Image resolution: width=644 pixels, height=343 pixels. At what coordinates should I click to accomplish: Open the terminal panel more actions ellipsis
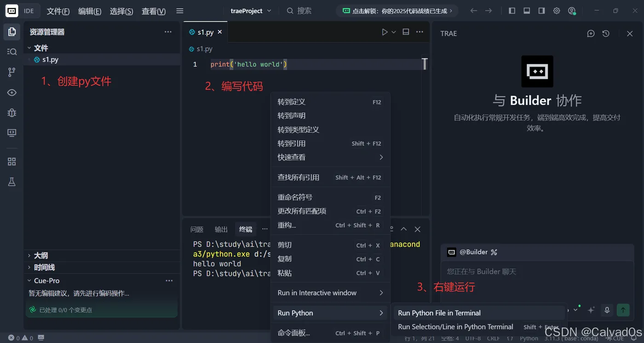[x=265, y=229]
